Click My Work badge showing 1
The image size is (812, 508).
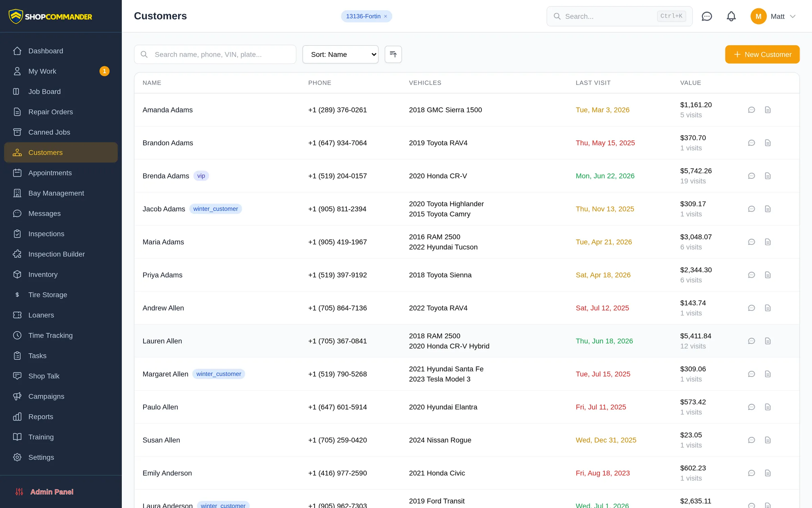click(x=105, y=71)
